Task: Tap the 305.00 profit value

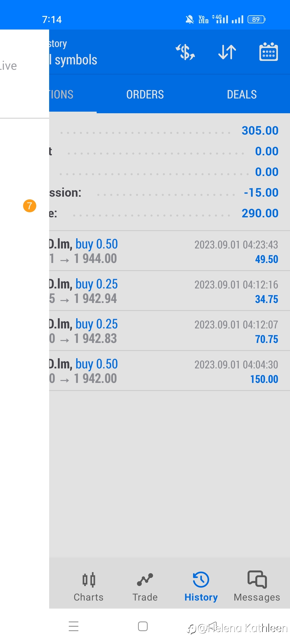Action: [x=260, y=131]
